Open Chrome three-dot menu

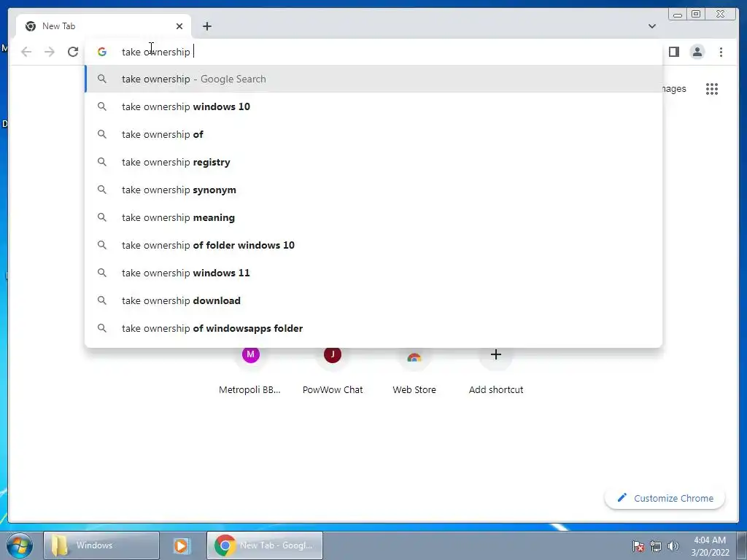(x=721, y=52)
